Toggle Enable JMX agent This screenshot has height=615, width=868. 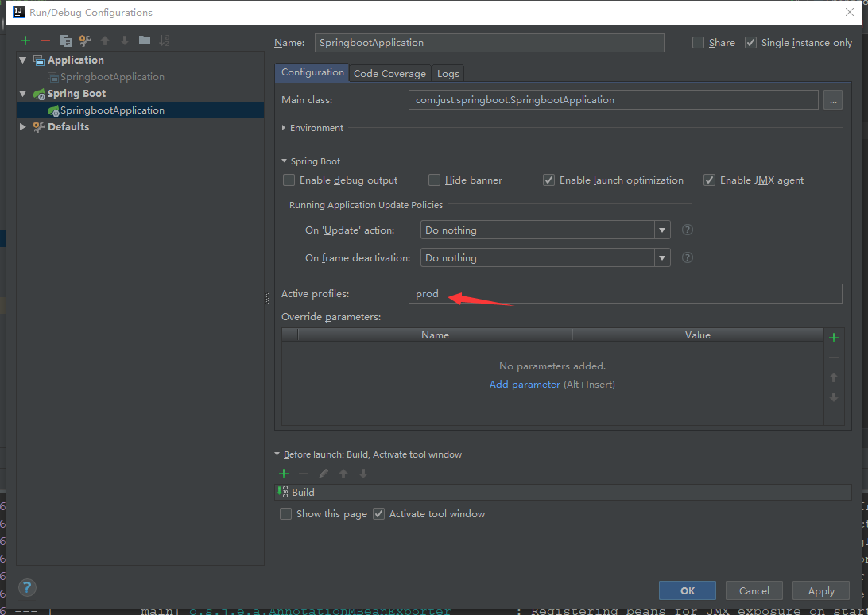709,180
